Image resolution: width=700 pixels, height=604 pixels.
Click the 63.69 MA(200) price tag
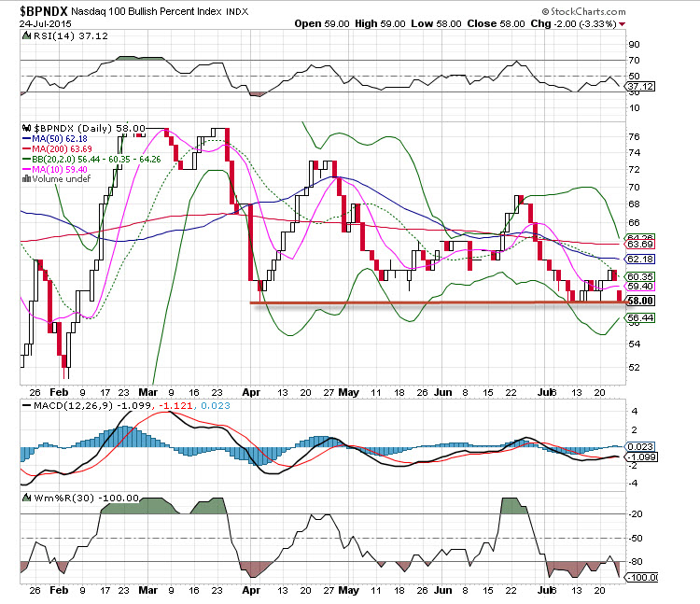pos(639,245)
